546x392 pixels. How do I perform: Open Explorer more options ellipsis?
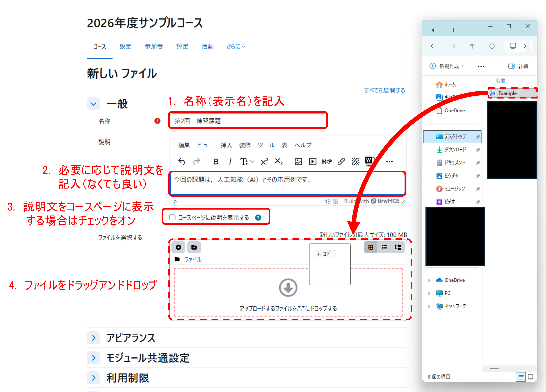481,66
